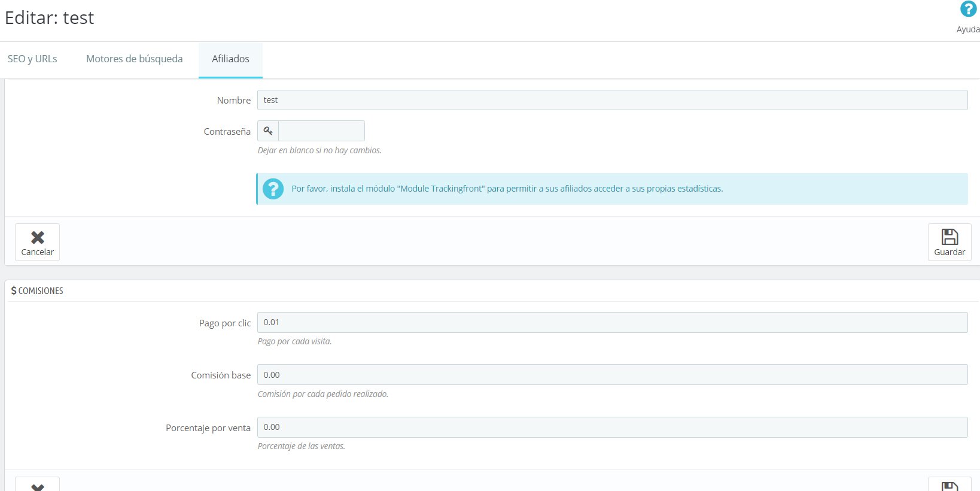Focus the Nombre text field
Viewport: 980px width, 491px height.
coord(612,100)
